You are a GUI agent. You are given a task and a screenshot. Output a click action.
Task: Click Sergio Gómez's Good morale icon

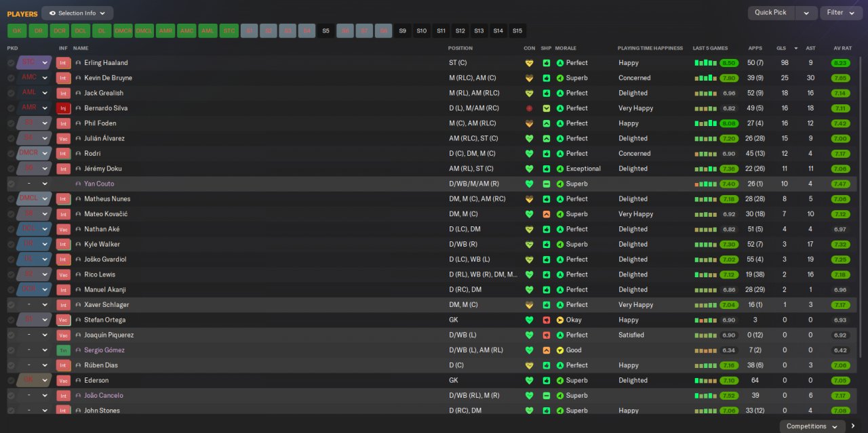560,350
